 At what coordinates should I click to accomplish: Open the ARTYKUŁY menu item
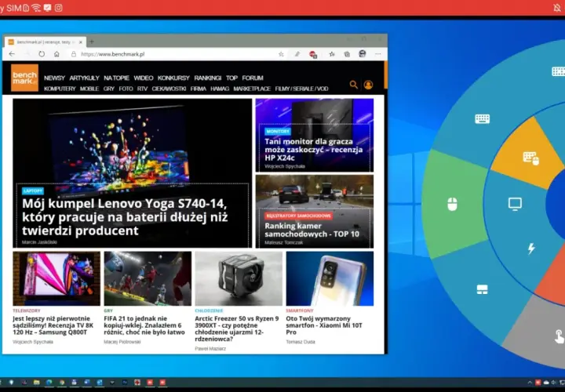click(84, 78)
